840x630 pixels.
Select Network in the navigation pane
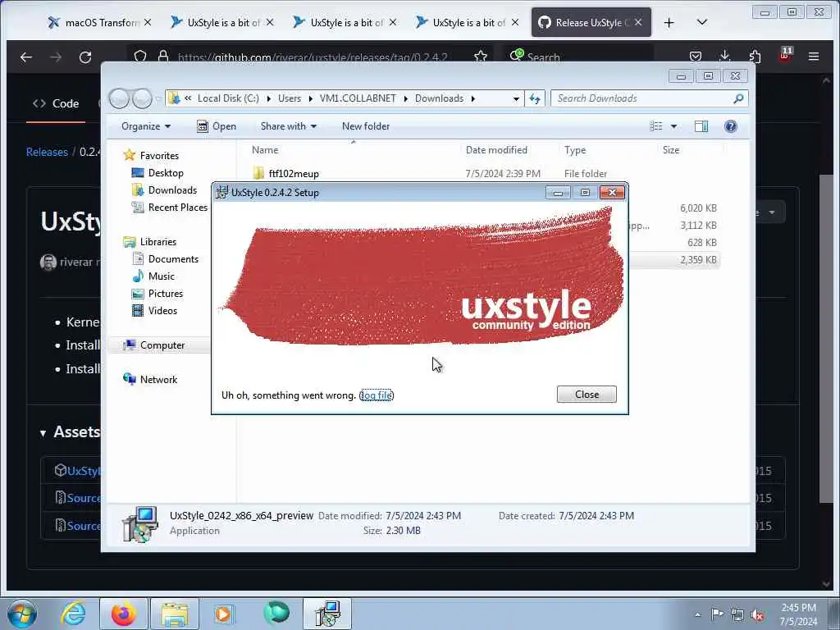(158, 380)
